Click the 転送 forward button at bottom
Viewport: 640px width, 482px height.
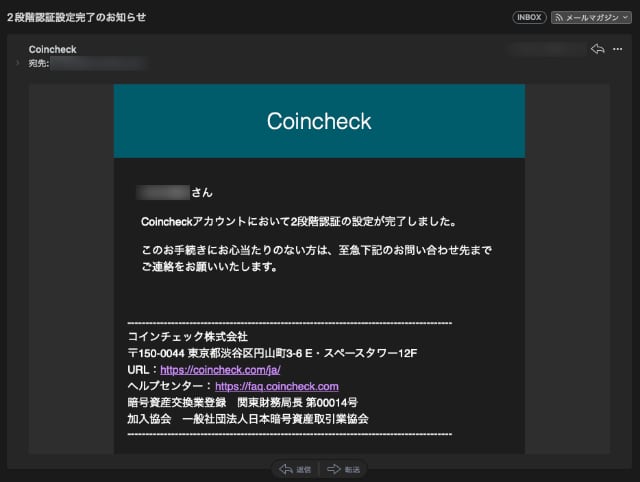pyautogui.click(x=343, y=469)
